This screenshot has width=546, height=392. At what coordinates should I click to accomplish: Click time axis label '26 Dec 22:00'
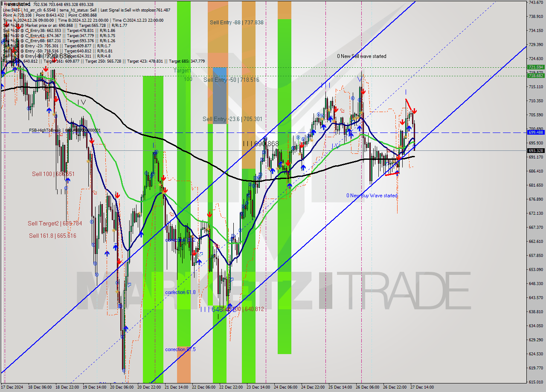395,387
